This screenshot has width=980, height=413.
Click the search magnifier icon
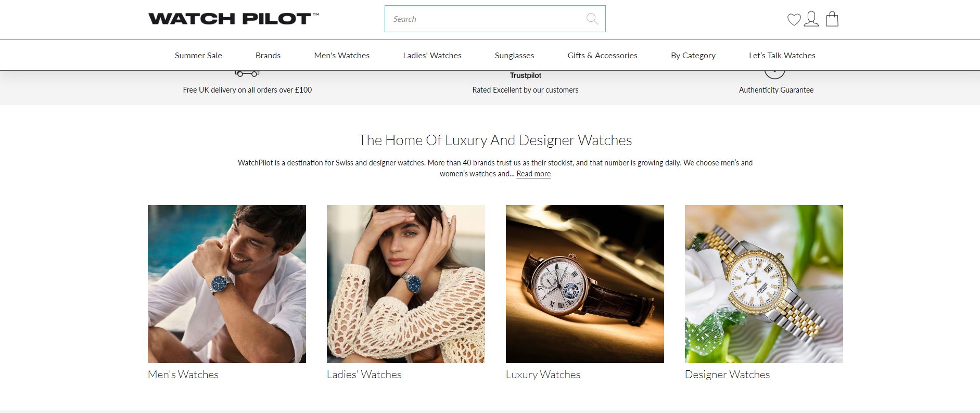(592, 19)
